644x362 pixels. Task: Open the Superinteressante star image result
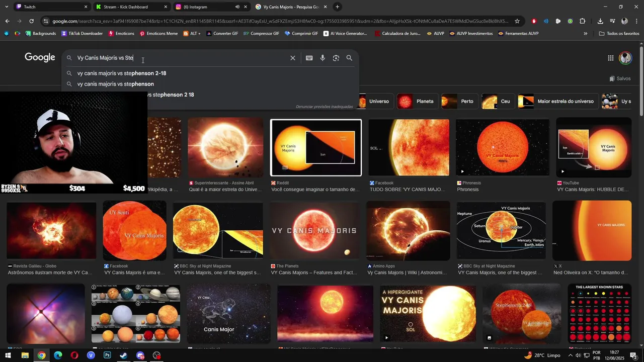[225, 148]
